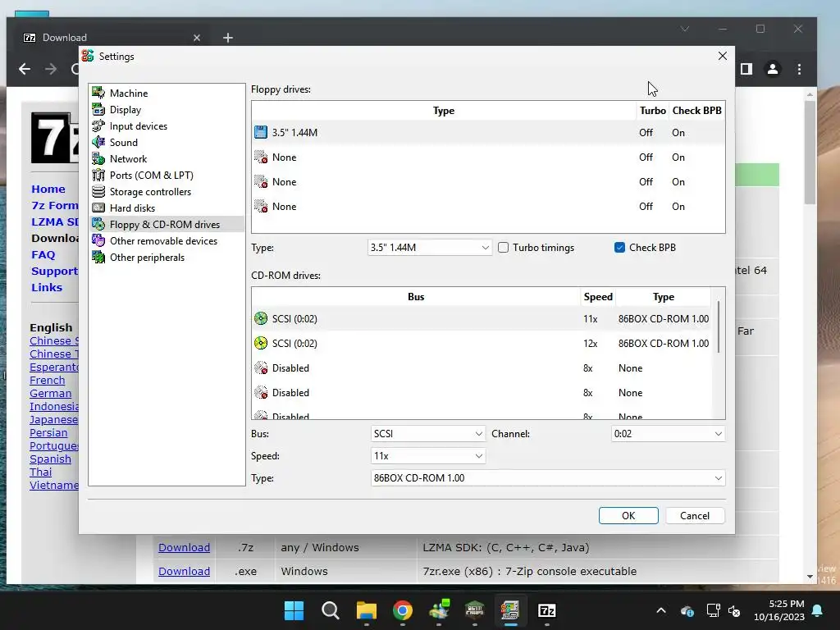Open the Home link on 7-Zip page
840x630 pixels.
[48, 189]
